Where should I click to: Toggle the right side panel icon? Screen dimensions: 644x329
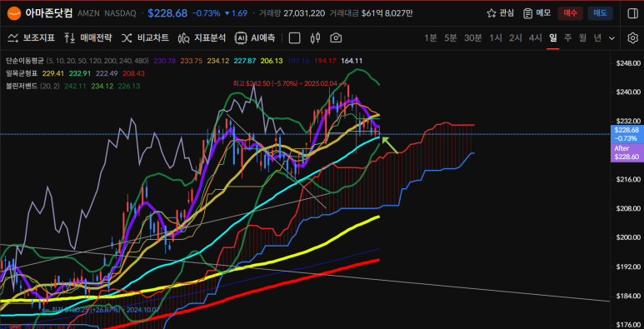point(632,13)
